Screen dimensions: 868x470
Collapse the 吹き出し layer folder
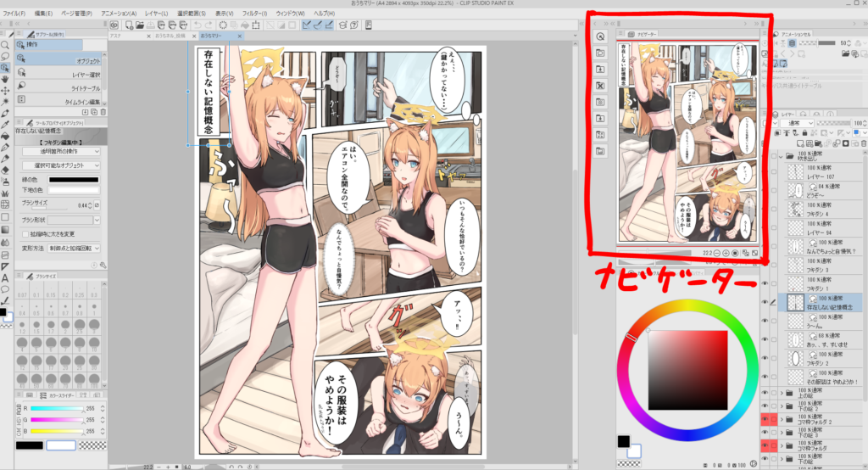click(x=781, y=156)
